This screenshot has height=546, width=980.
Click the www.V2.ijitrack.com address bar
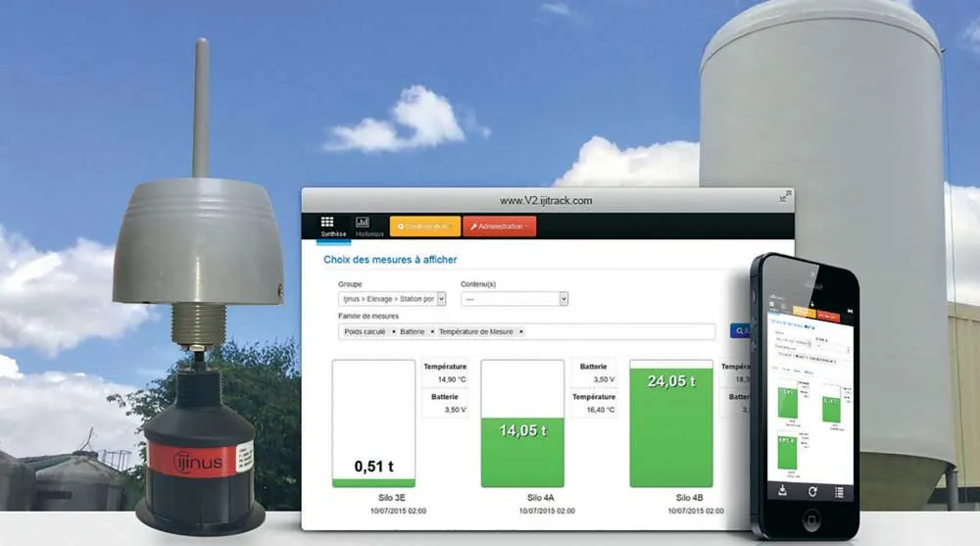click(546, 200)
